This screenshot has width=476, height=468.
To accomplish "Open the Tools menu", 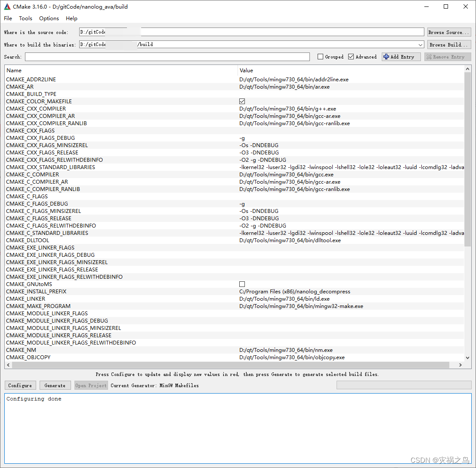I will (25, 18).
